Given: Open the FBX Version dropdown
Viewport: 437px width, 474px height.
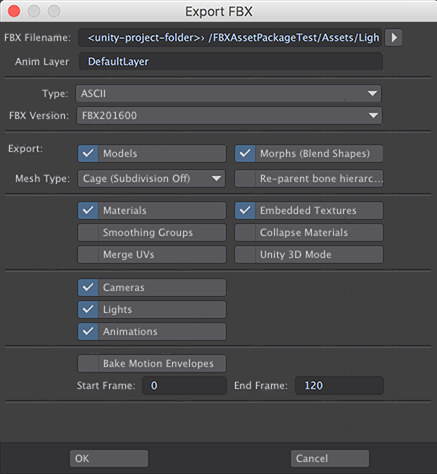Looking at the screenshot, I should pyautogui.click(x=229, y=115).
